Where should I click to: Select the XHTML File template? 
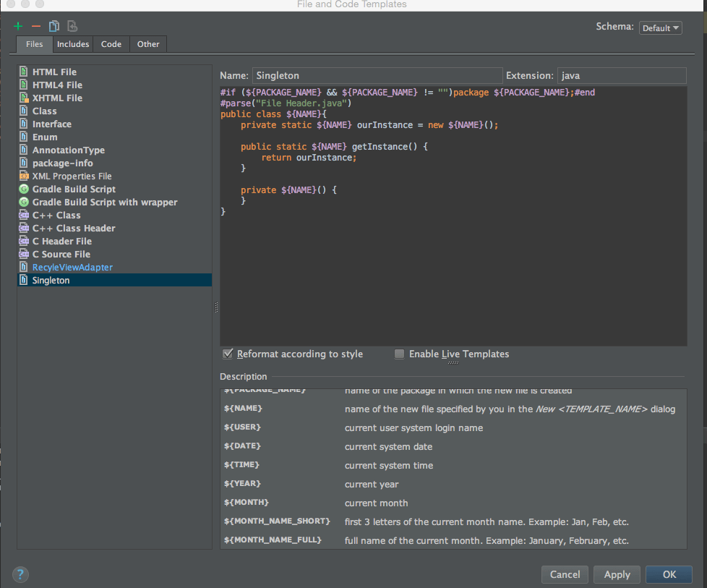coord(114,98)
